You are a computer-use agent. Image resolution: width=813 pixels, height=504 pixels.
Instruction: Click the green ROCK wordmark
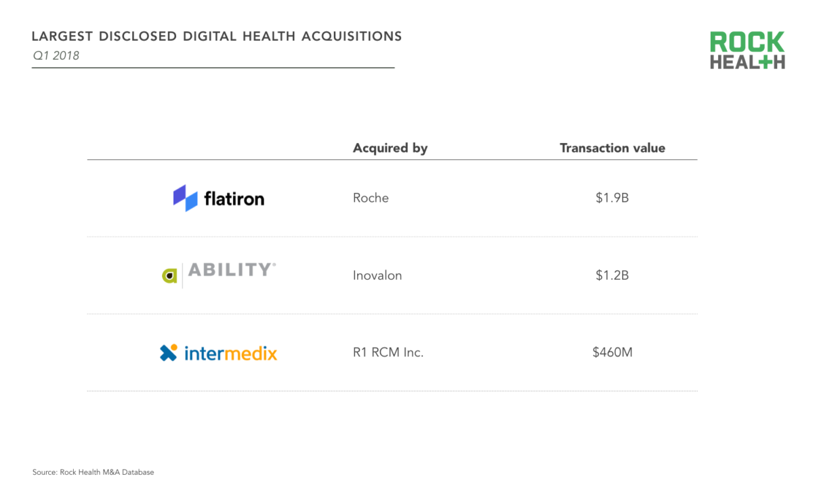[x=747, y=42]
